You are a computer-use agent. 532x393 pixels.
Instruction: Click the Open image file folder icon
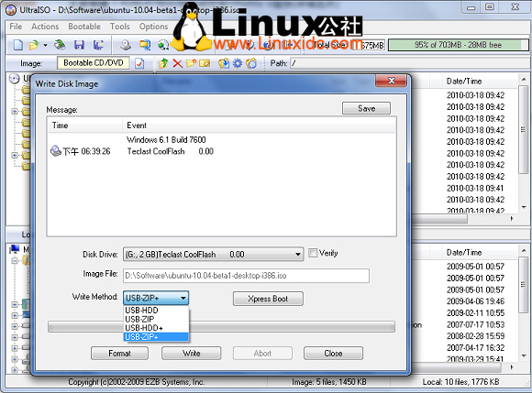point(34,45)
